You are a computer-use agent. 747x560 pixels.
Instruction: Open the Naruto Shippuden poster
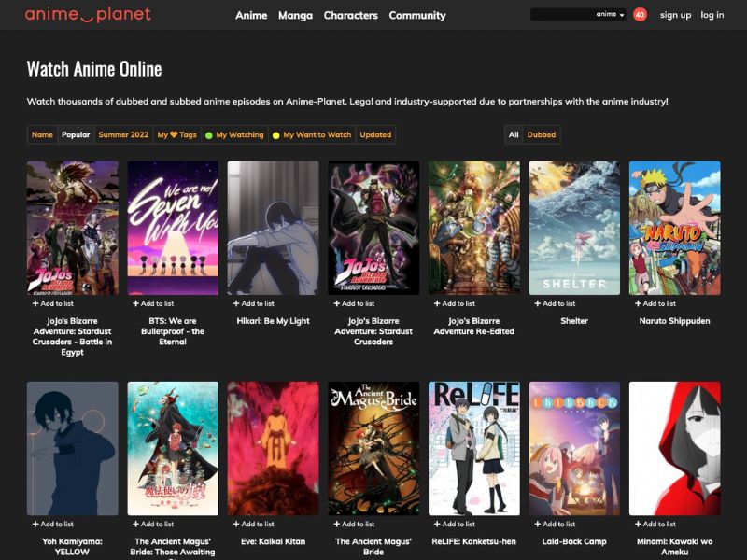(674, 228)
